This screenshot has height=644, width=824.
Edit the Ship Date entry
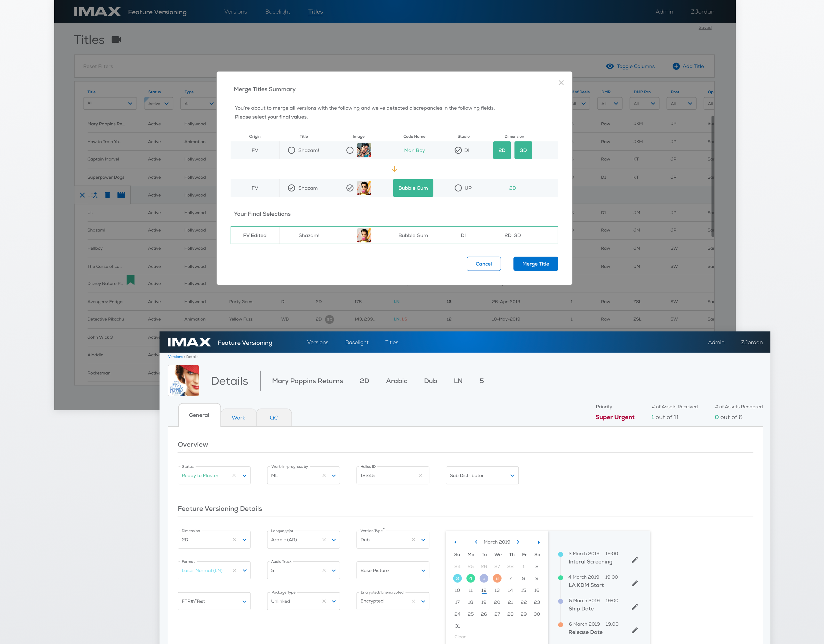635,607
